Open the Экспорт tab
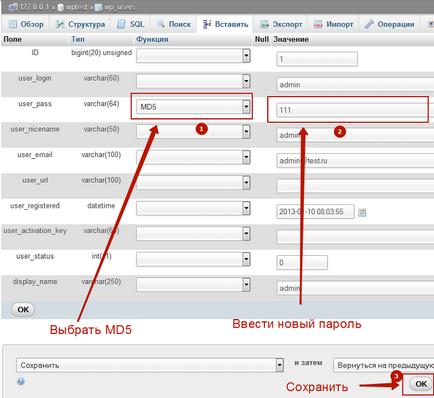 (281, 24)
